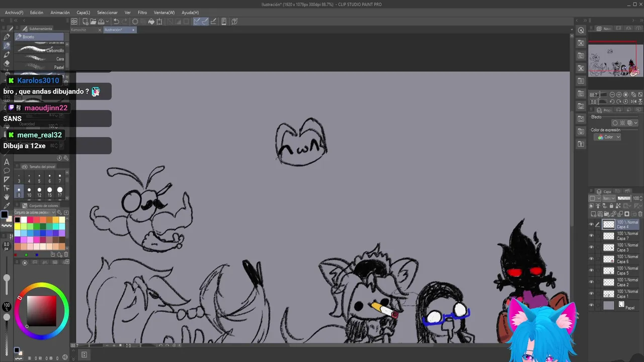The width and height of the screenshot is (644, 362).
Task: Zoom in navigator with plus icon
Action: 619,95
